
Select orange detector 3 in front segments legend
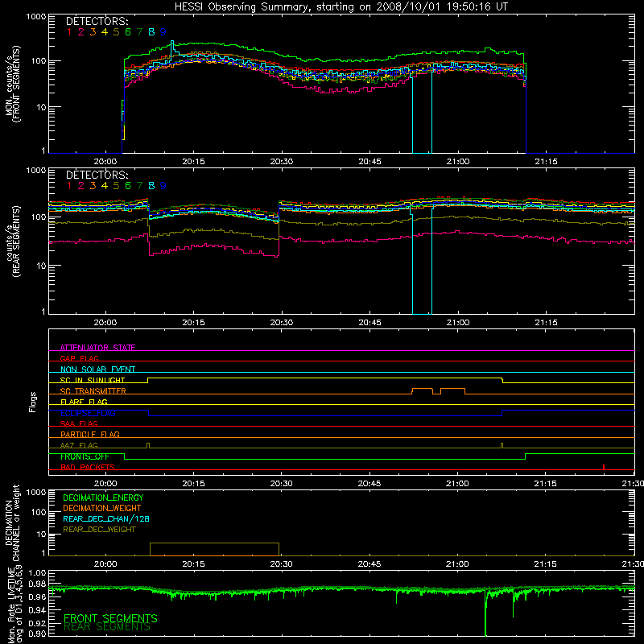[x=93, y=31]
